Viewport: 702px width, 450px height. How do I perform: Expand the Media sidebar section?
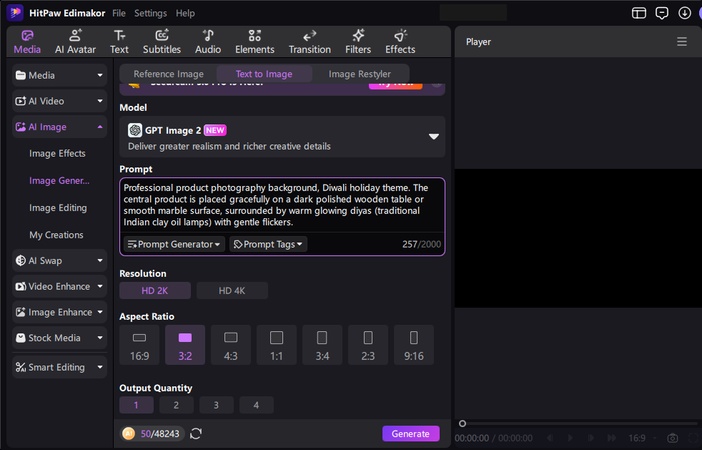coord(59,75)
